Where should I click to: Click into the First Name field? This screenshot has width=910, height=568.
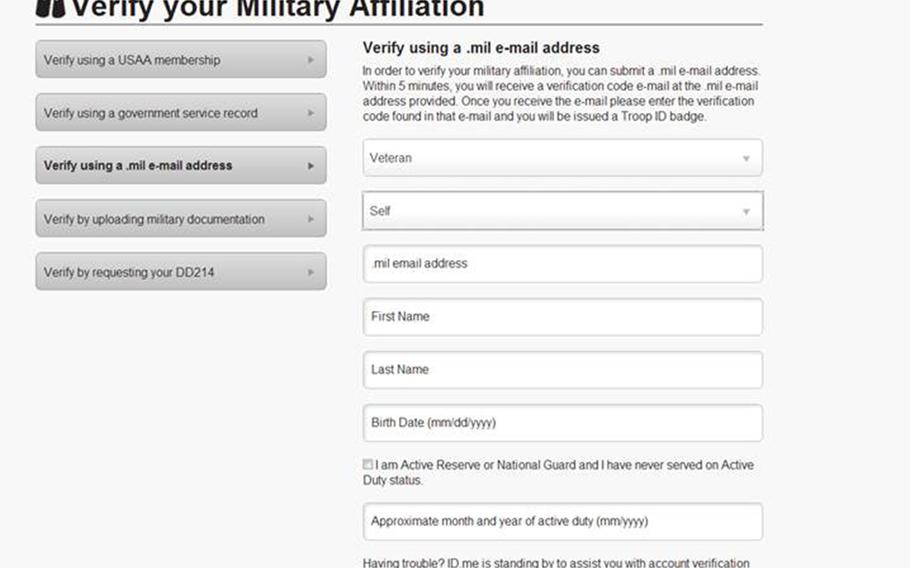[x=562, y=317]
